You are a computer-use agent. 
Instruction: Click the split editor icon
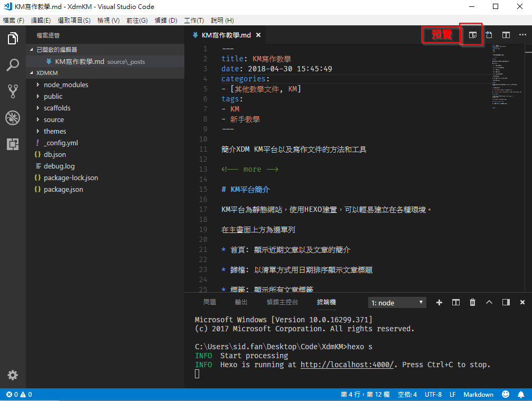tap(506, 35)
